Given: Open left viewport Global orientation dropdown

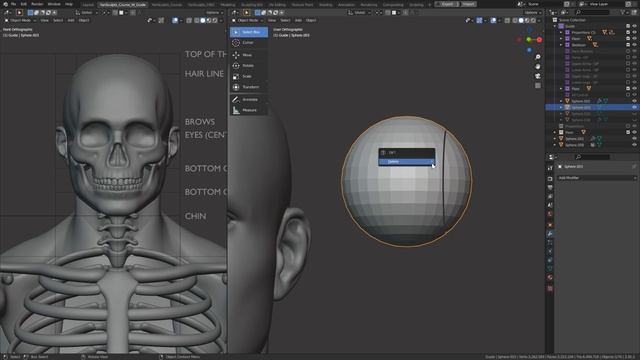Looking at the screenshot, I should (x=87, y=13).
